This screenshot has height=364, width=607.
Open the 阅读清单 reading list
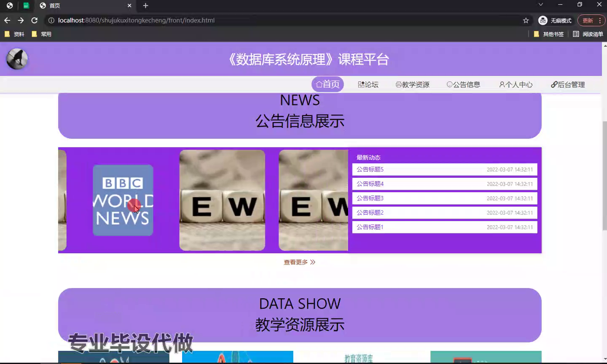pos(588,34)
